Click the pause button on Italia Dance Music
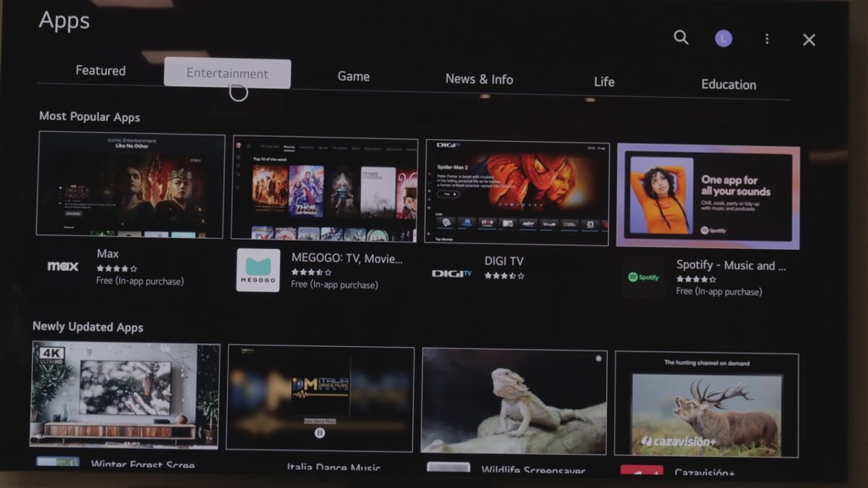868x488 pixels. [x=320, y=433]
